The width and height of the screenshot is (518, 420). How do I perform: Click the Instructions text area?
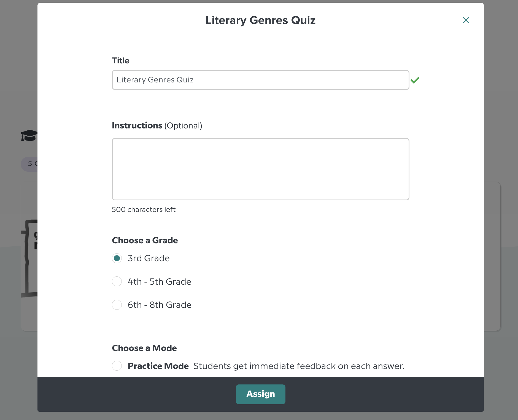(x=260, y=169)
